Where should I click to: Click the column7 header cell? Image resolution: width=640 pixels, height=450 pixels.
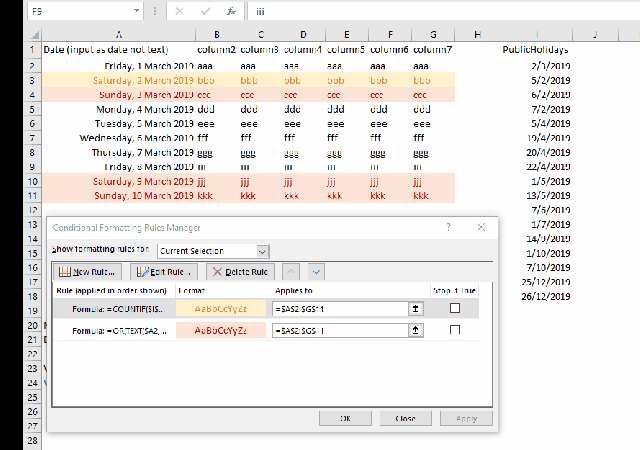[x=433, y=50]
